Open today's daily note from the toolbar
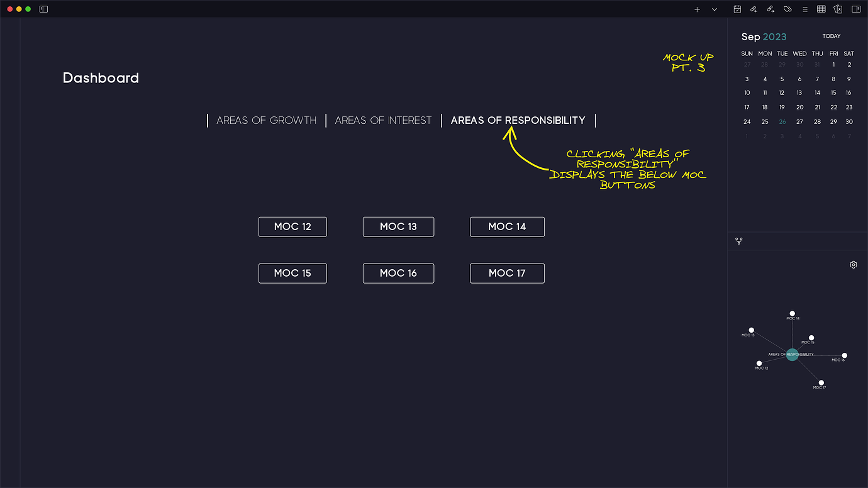868x488 pixels. (737, 9)
